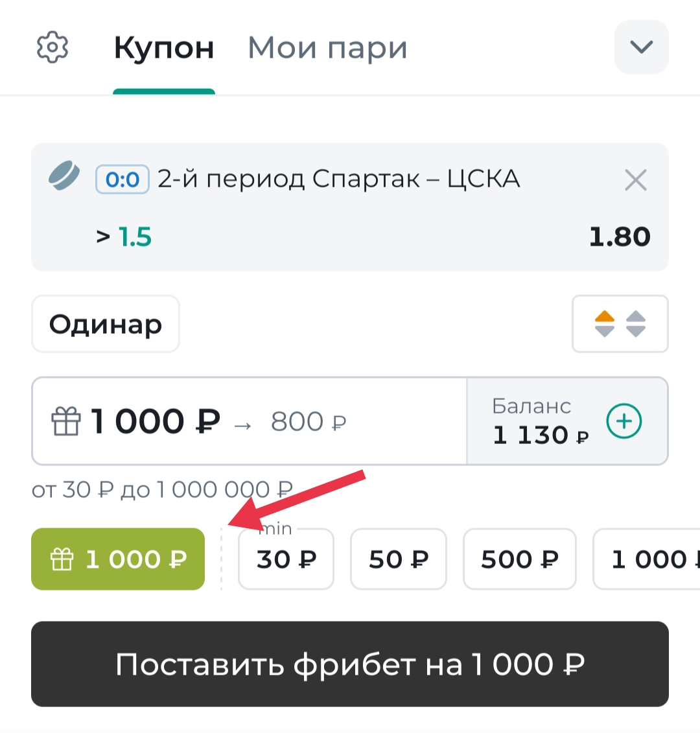Collapse the coupon with top-right chevron
This screenshot has width=700, height=733.
point(641,47)
